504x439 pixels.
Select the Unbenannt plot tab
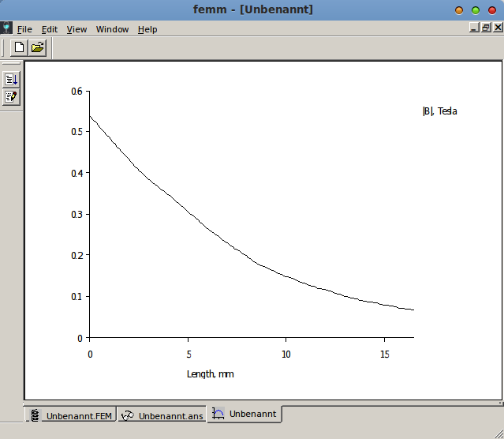coord(245,414)
